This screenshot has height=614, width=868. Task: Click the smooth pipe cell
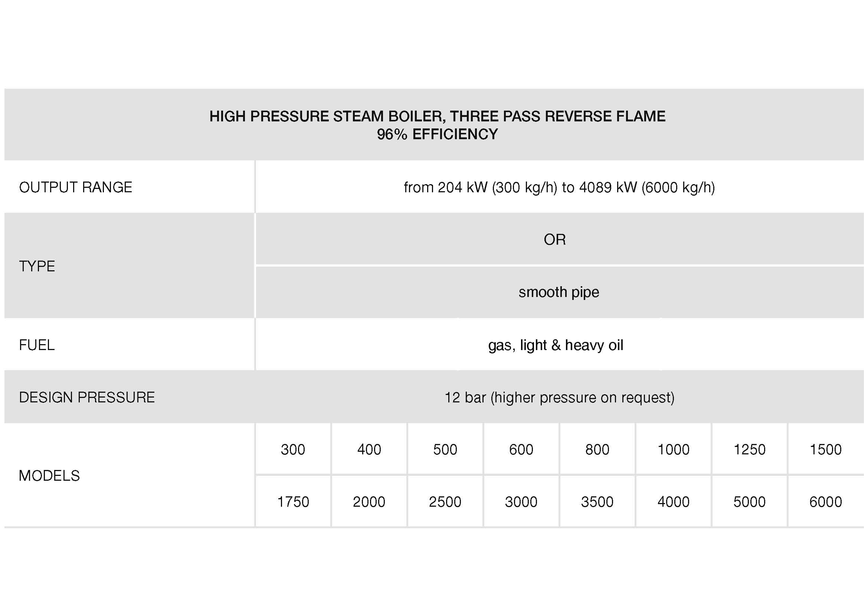point(559,292)
